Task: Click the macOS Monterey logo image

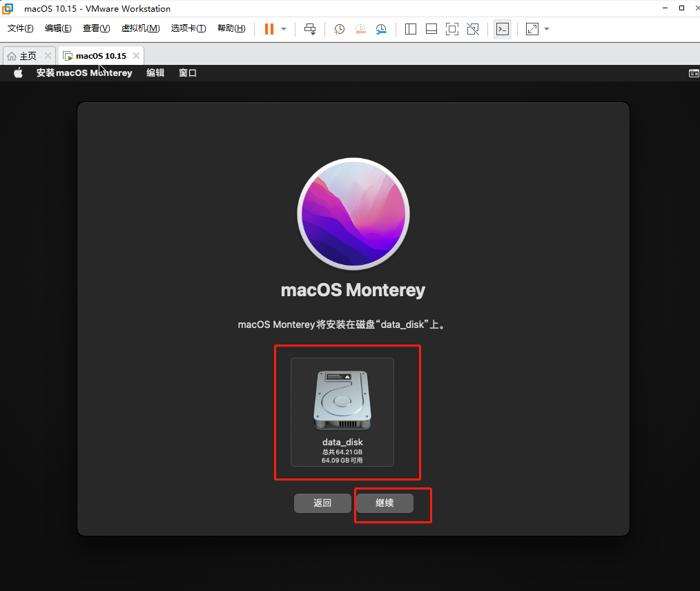Action: pyautogui.click(x=353, y=214)
